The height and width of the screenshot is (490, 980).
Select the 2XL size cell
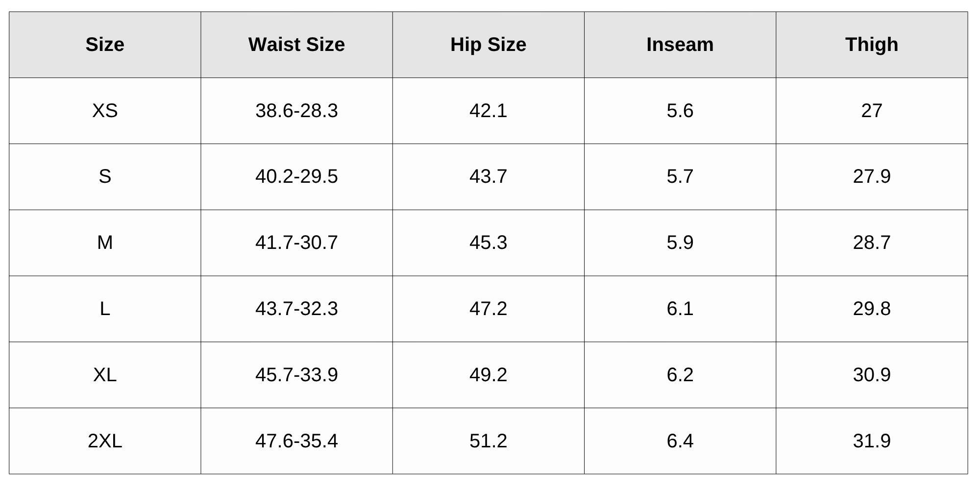(x=105, y=441)
